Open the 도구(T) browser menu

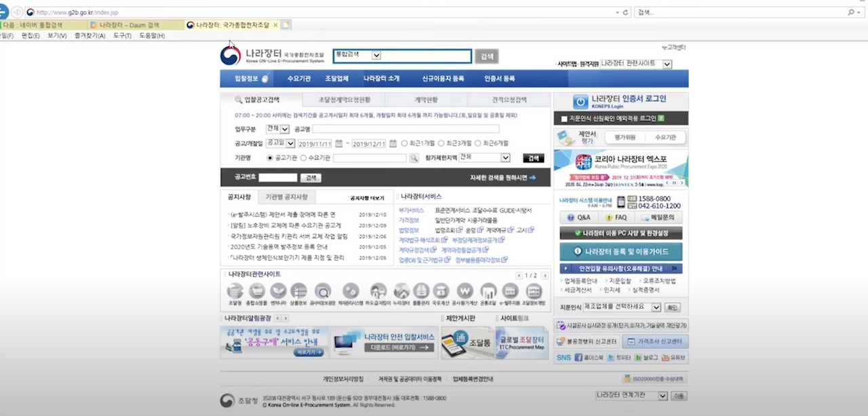pyautogui.click(x=122, y=35)
